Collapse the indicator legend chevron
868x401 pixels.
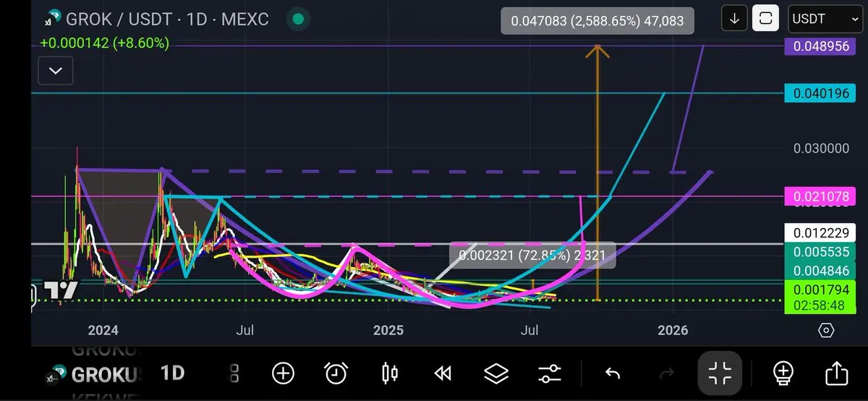click(56, 71)
